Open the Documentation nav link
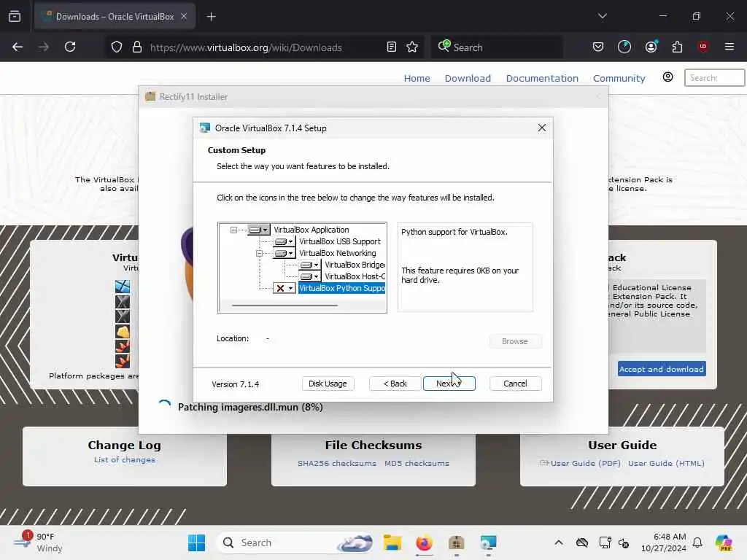Image resolution: width=747 pixels, height=560 pixels. (x=542, y=78)
